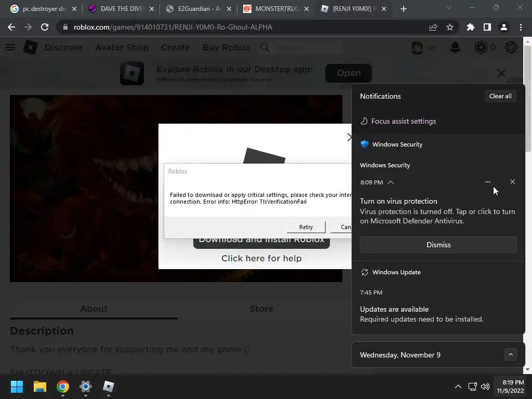Click volume icon in system tray
The width and height of the screenshot is (532, 399).
coord(485,387)
